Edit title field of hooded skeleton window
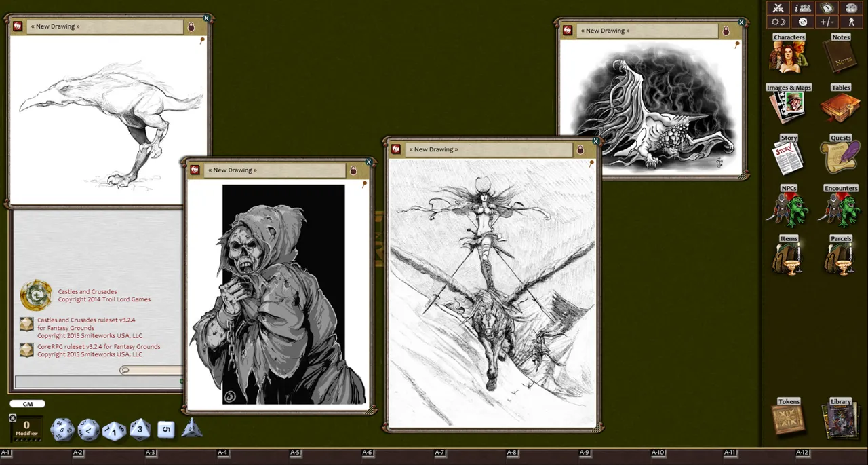This screenshot has height=465, width=868. [x=275, y=170]
